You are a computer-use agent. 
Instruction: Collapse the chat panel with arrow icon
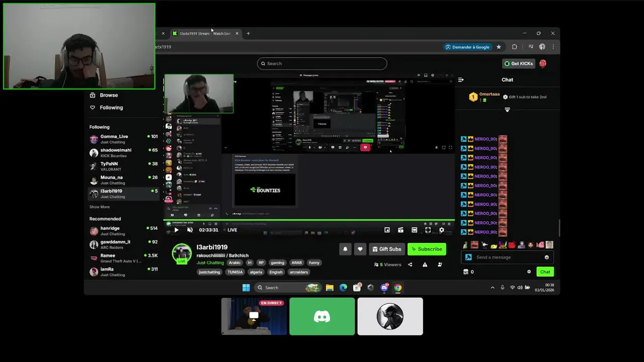coord(461,79)
